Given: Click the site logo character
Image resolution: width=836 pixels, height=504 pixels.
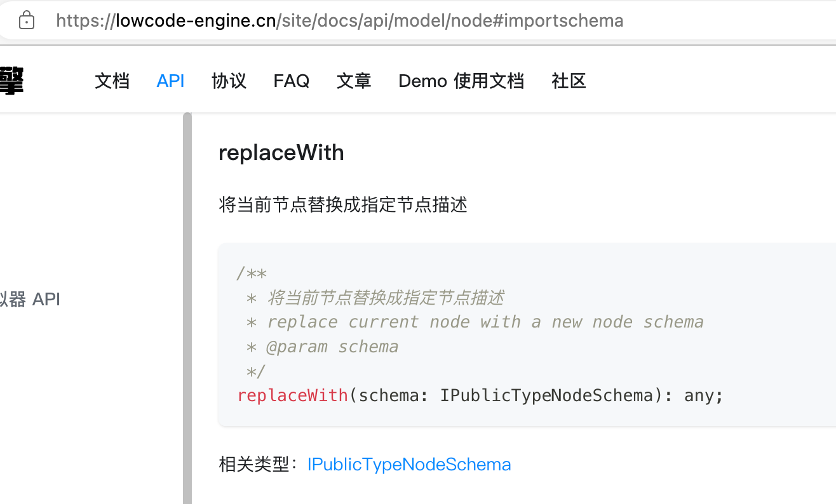Looking at the screenshot, I should pyautogui.click(x=11, y=81).
